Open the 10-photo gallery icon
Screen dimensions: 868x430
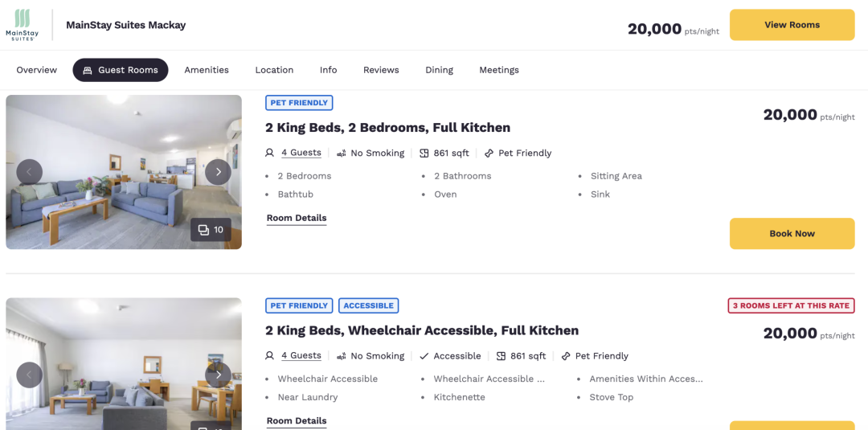click(211, 230)
